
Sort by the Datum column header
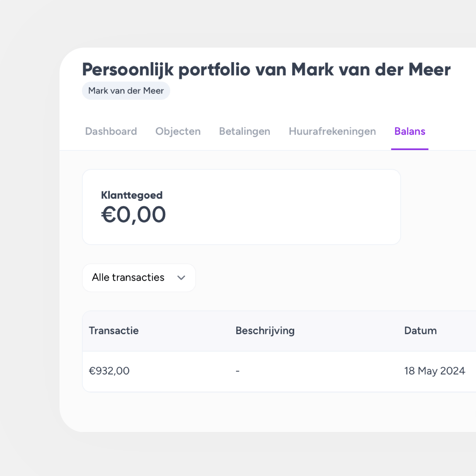(x=420, y=331)
